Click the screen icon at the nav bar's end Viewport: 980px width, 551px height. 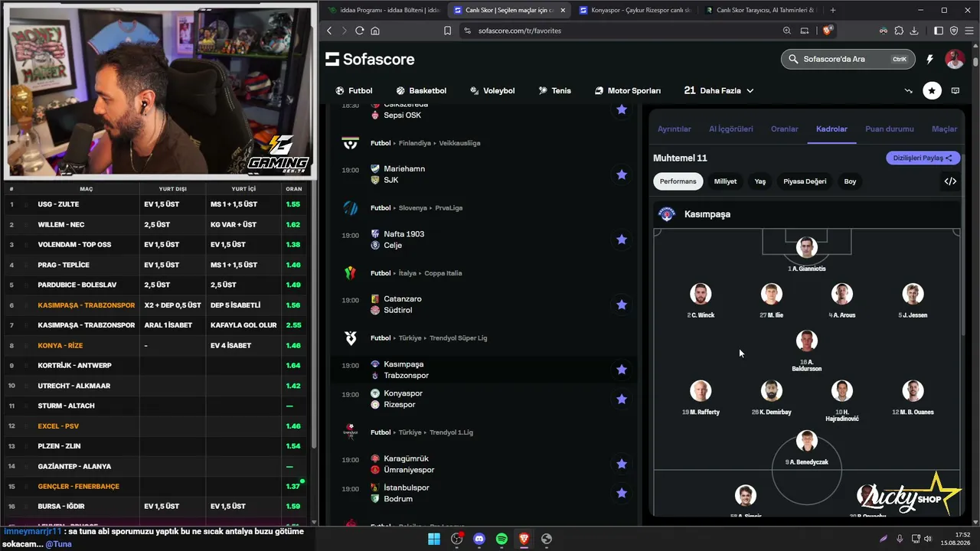coord(955,90)
